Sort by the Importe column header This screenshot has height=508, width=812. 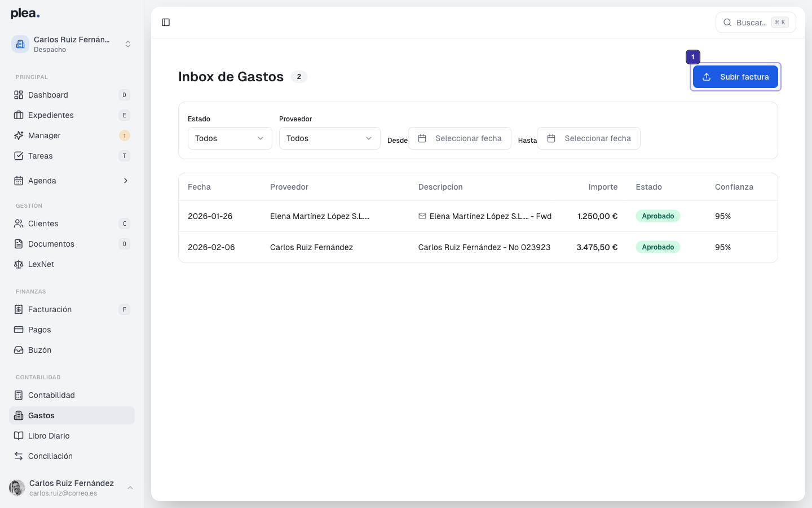click(x=603, y=187)
